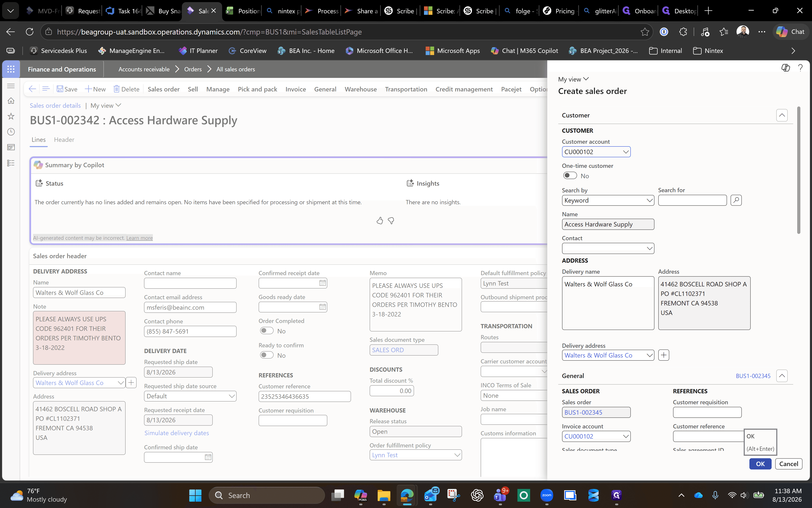Click the Cancel button
Image resolution: width=812 pixels, height=508 pixels.
tap(789, 464)
